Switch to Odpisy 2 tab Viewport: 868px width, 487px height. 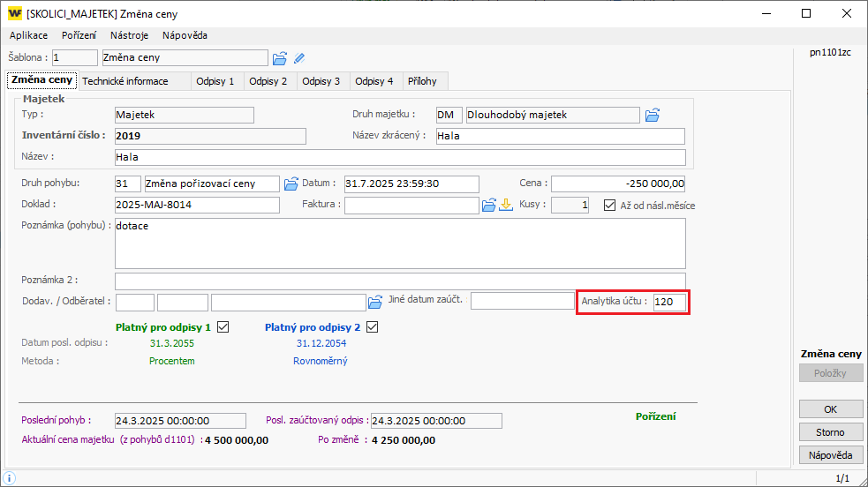click(270, 81)
